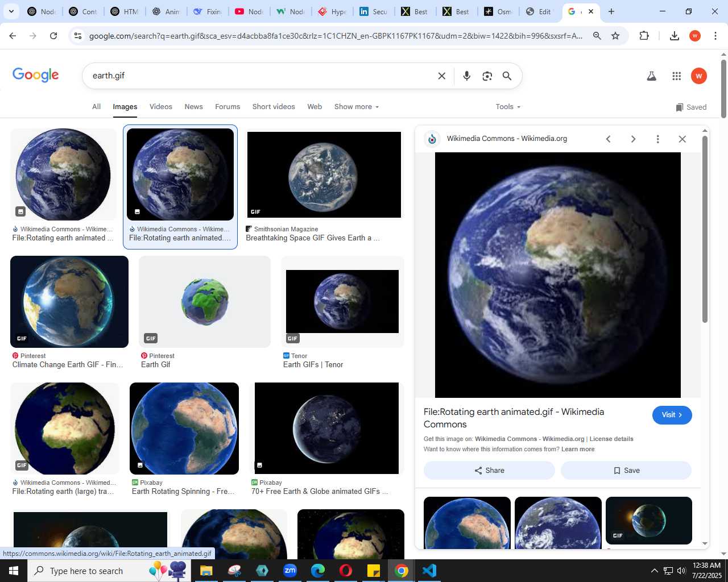Open the Google account avatar beside the apps grid
This screenshot has height=582, width=728.
coord(699,76)
